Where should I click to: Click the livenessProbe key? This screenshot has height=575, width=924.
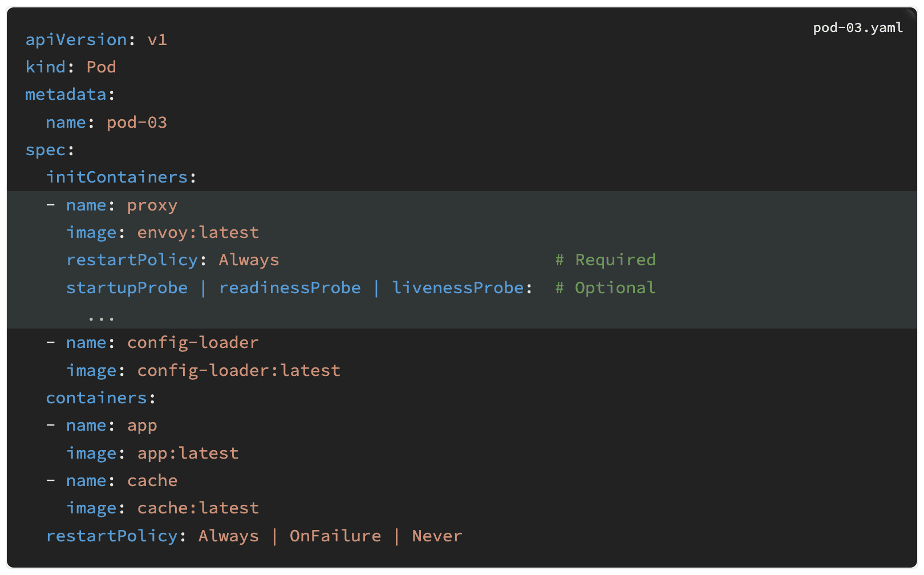click(458, 288)
